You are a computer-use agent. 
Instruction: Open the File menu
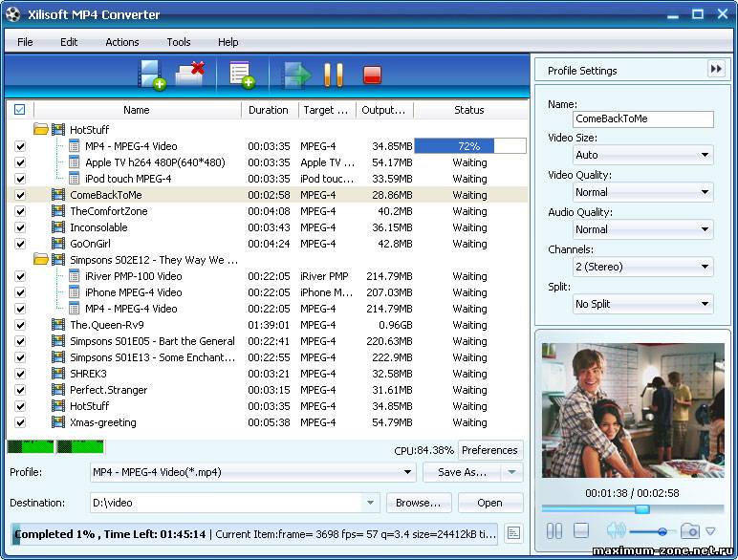tap(25, 42)
